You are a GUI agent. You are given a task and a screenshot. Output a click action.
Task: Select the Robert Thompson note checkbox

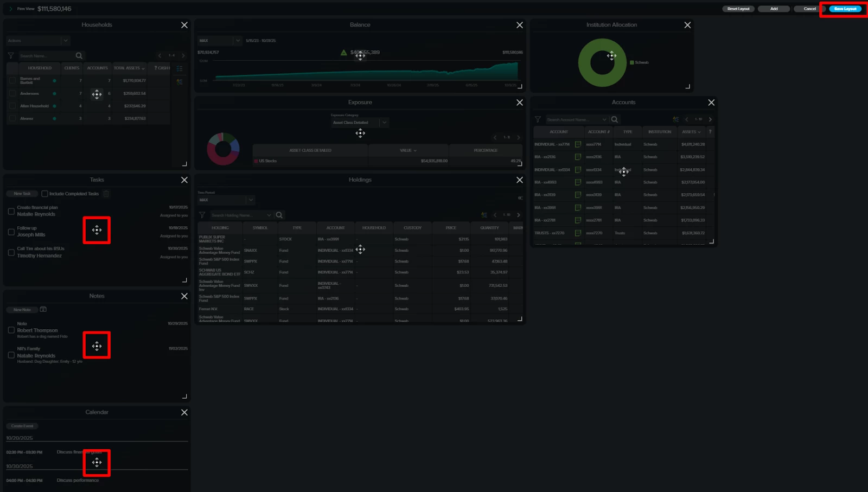11,330
